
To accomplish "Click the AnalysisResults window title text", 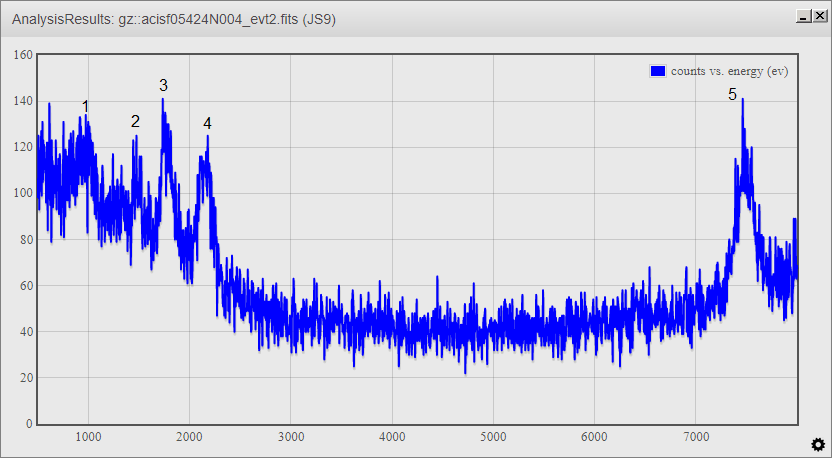I will (176, 19).
